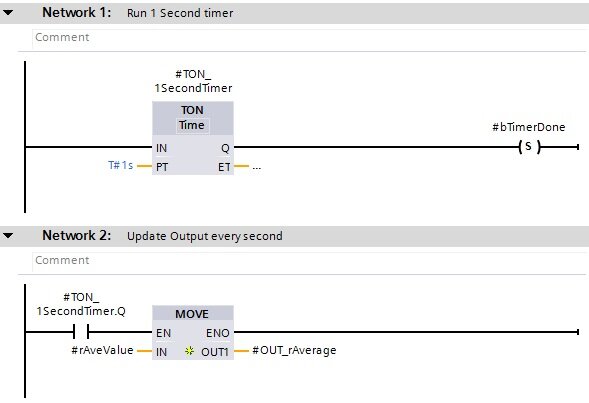
Task: Click the yellow star on the MOVE block
Action: click(x=189, y=351)
